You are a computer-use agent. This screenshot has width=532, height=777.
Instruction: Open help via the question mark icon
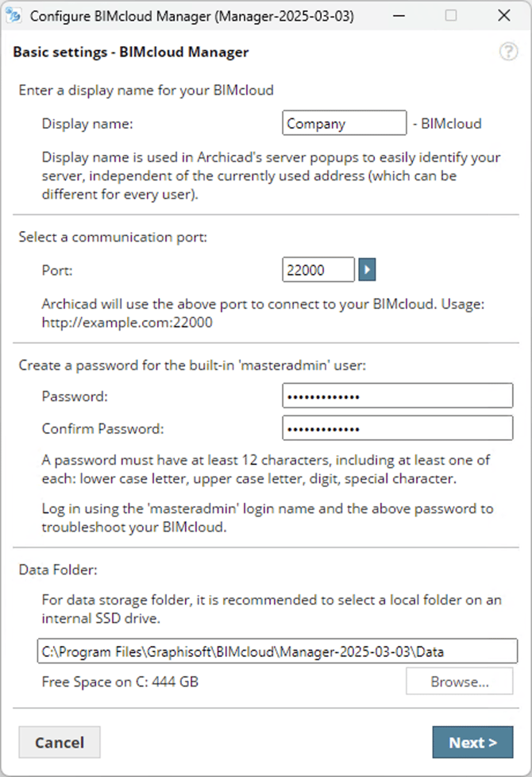click(507, 52)
